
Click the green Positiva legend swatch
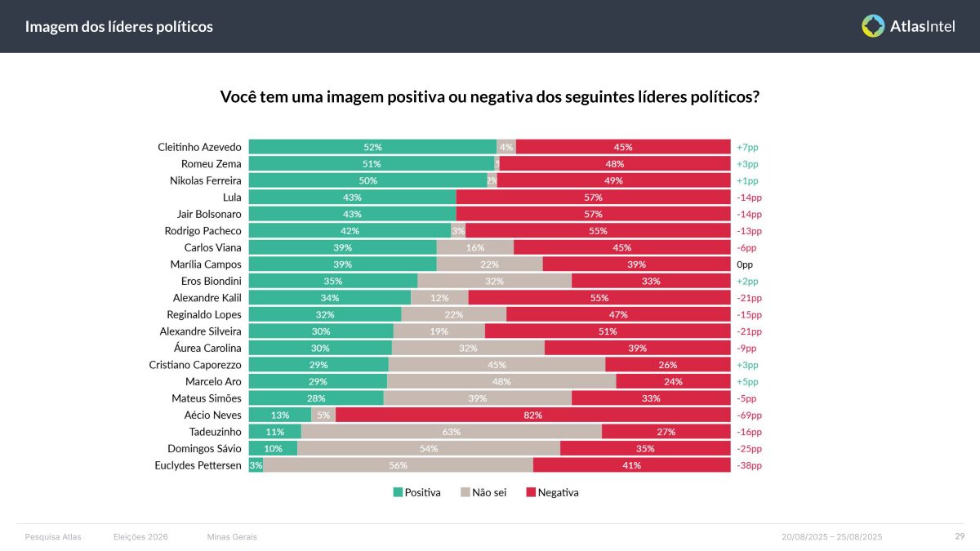(398, 492)
